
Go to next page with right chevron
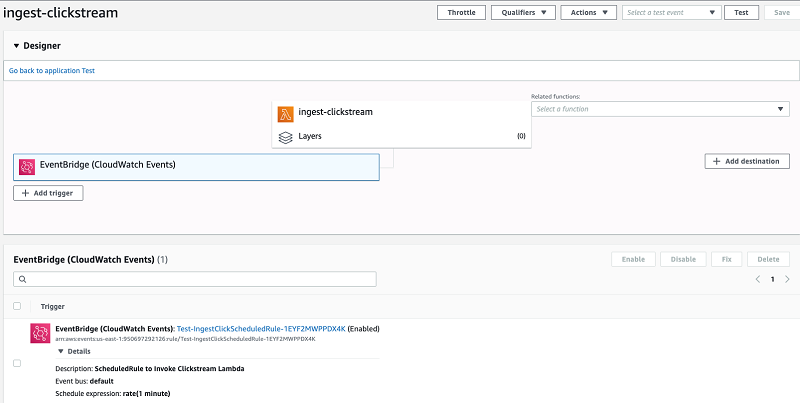point(787,279)
